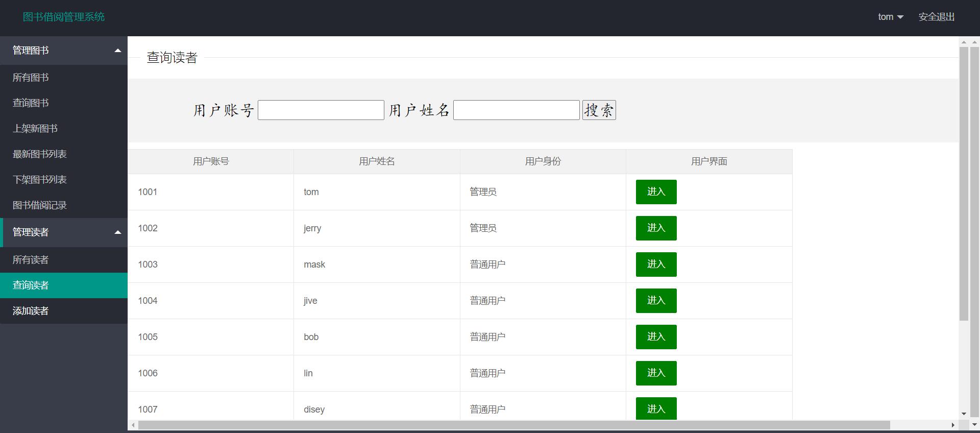Click 进入 for user mask
Image resolution: width=980 pixels, height=433 pixels.
[656, 264]
